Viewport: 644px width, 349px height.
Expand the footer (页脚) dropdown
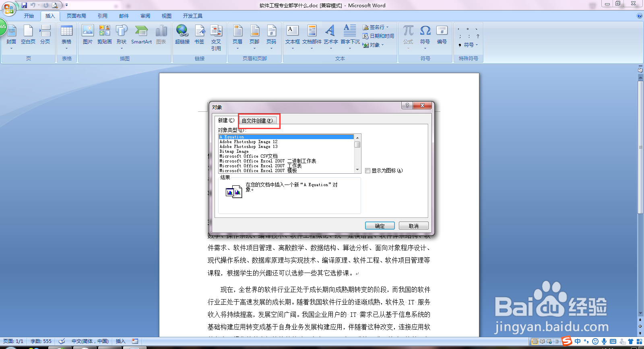pos(254,48)
